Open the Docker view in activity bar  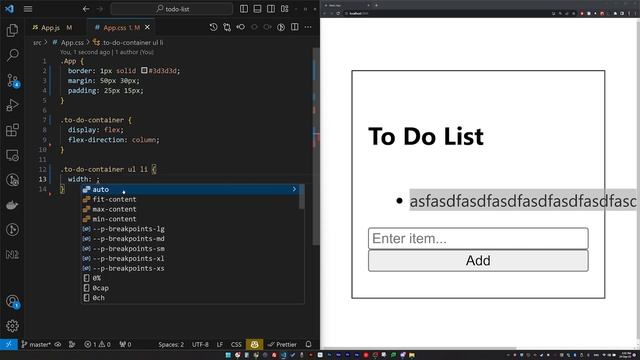coord(12,205)
